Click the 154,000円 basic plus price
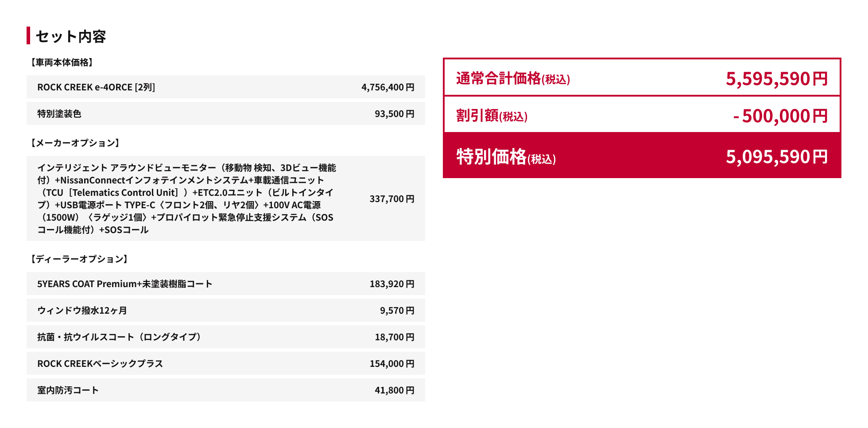The height and width of the screenshot is (428, 868). click(x=392, y=364)
